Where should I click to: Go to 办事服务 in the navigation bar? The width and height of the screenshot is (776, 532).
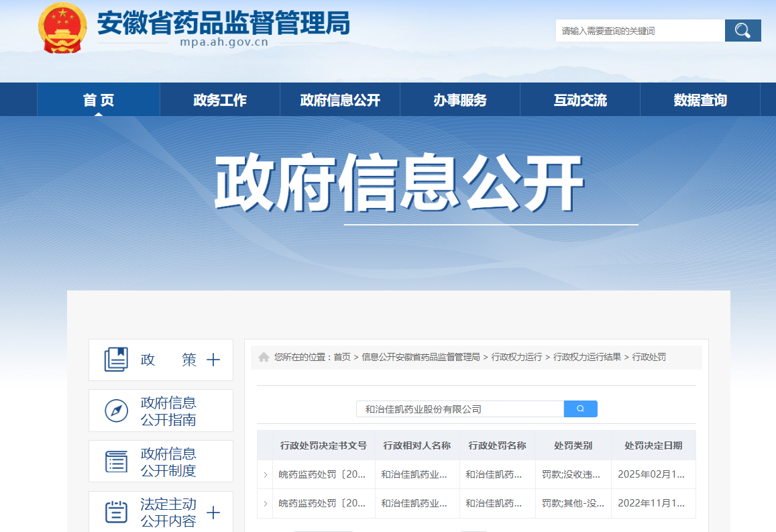pos(460,100)
